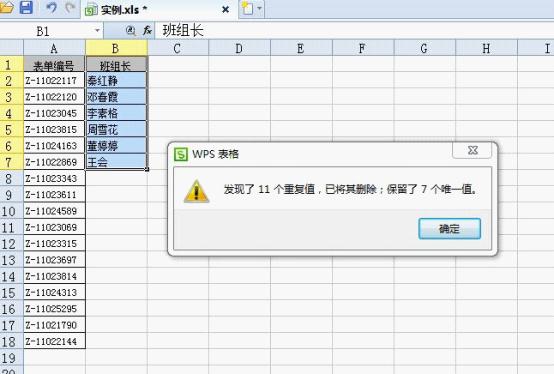Select column B header
This screenshot has width=554, height=374.
tap(116, 48)
